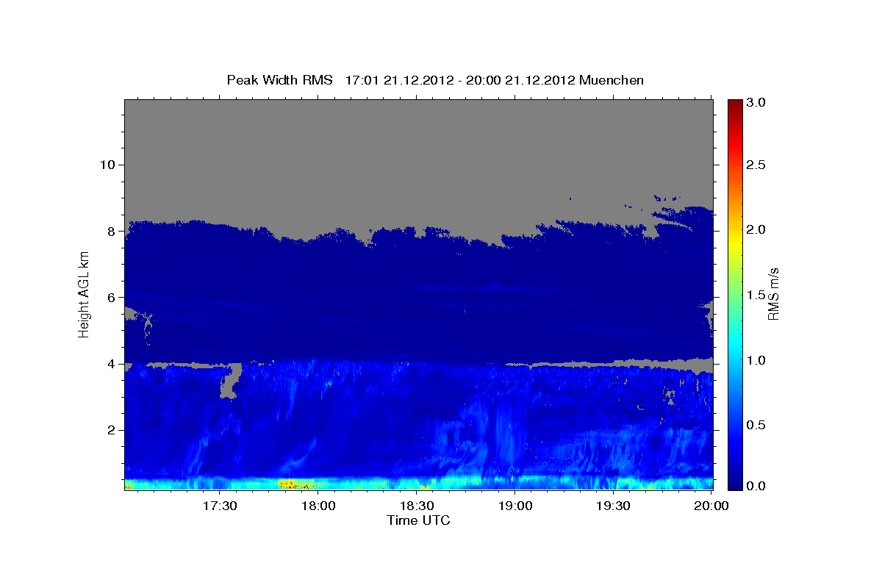Image resolution: width=882 pixels, height=588 pixels.
Task: Click the colorbar value 0.0
Action: tap(757, 486)
